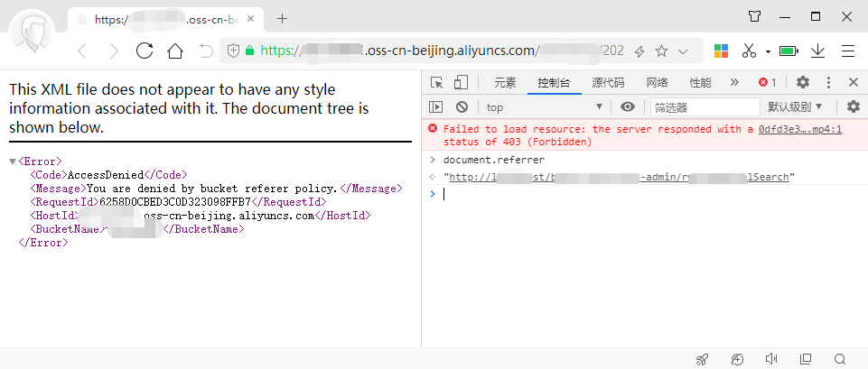The height and width of the screenshot is (369, 868).
Task: Click the window split icon in status bar
Action: pyautogui.click(x=806, y=358)
